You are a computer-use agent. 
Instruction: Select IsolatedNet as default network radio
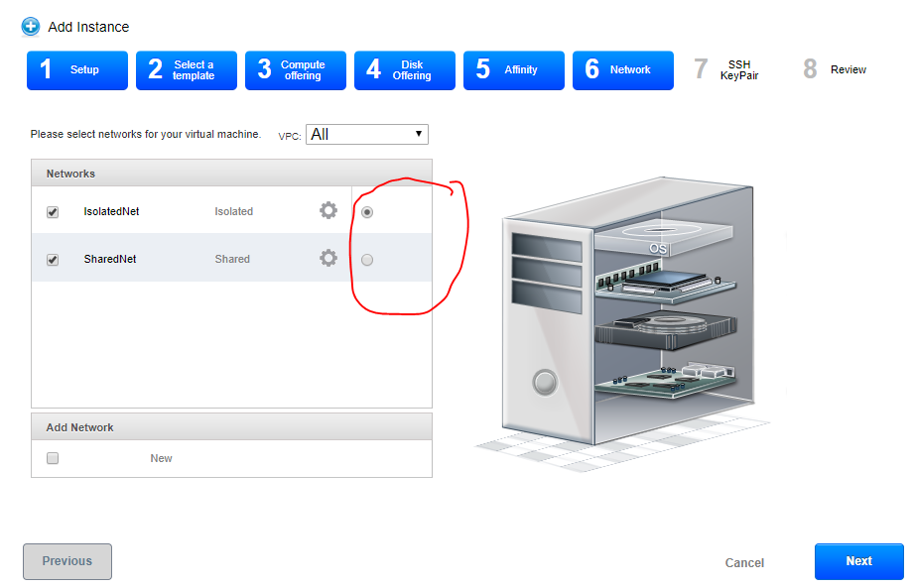366,212
